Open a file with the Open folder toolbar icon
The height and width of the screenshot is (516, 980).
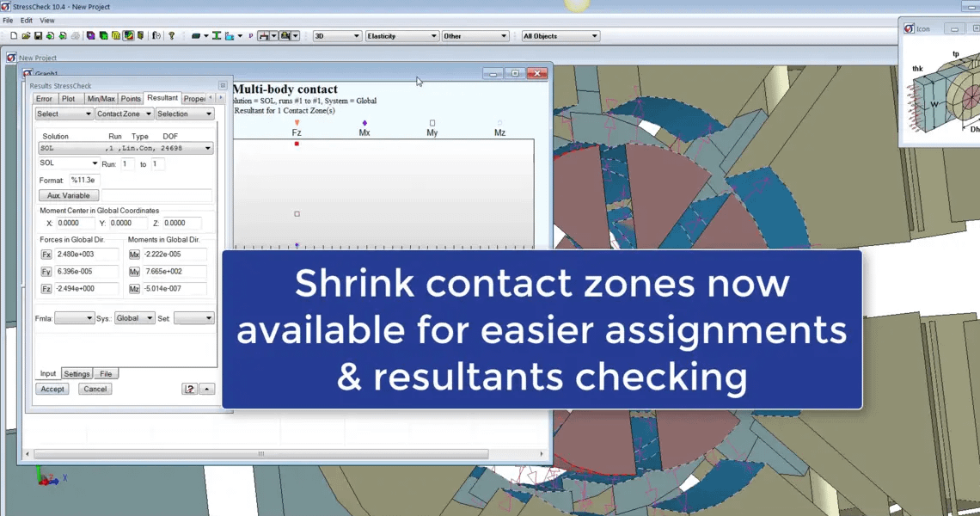(25, 35)
